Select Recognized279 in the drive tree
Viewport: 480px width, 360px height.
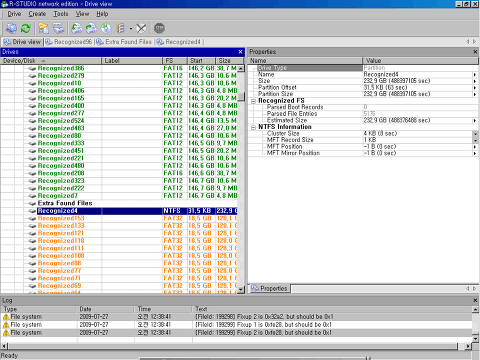(x=61, y=76)
